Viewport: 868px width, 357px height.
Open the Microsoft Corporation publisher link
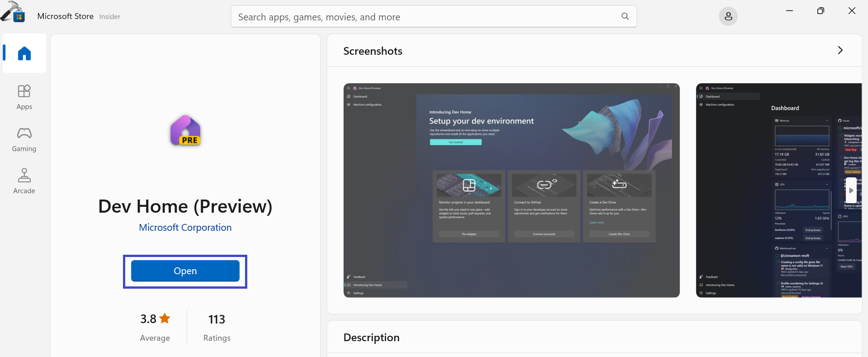pyautogui.click(x=185, y=228)
